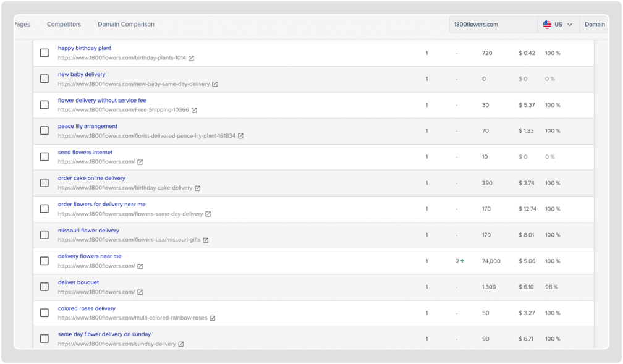Click the 1800flowers.com domain input field

coord(493,25)
